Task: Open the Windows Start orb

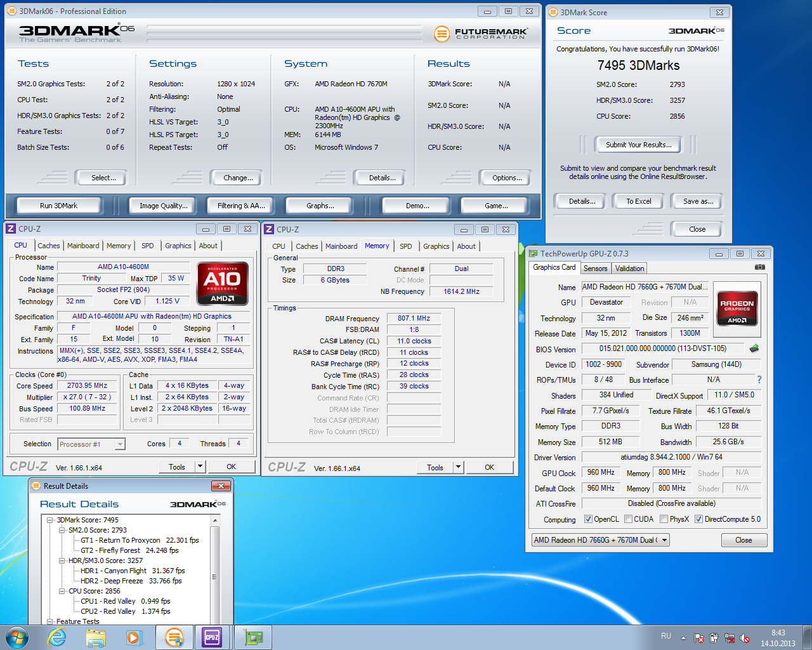Action: (x=17, y=637)
